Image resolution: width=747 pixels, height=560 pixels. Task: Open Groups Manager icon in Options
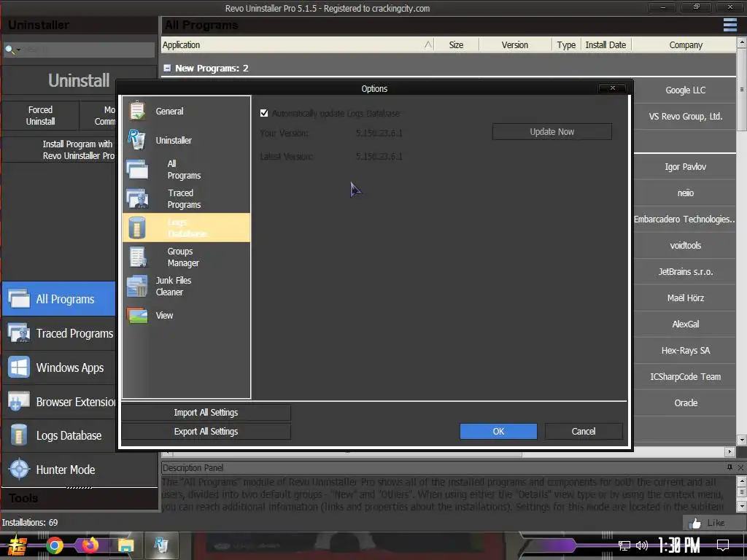(x=138, y=257)
